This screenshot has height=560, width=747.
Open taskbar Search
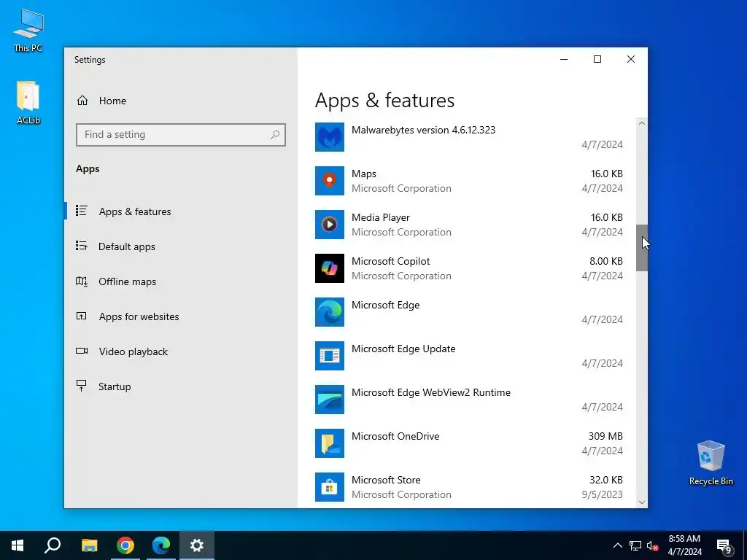pos(53,545)
